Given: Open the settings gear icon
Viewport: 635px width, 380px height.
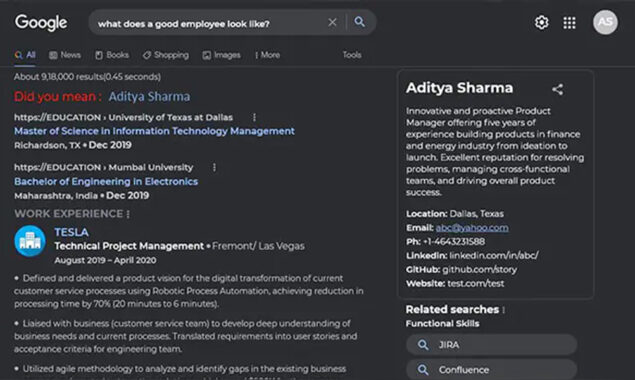Looking at the screenshot, I should tap(541, 22).
